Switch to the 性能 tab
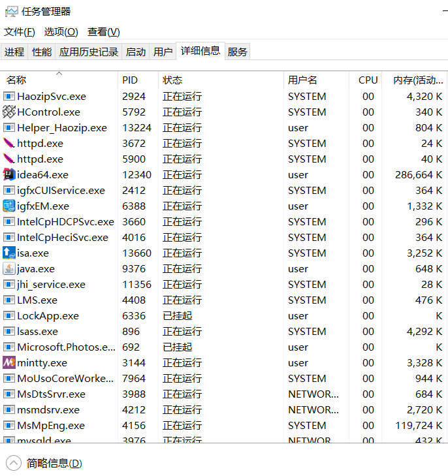The image size is (448, 476). tap(42, 52)
